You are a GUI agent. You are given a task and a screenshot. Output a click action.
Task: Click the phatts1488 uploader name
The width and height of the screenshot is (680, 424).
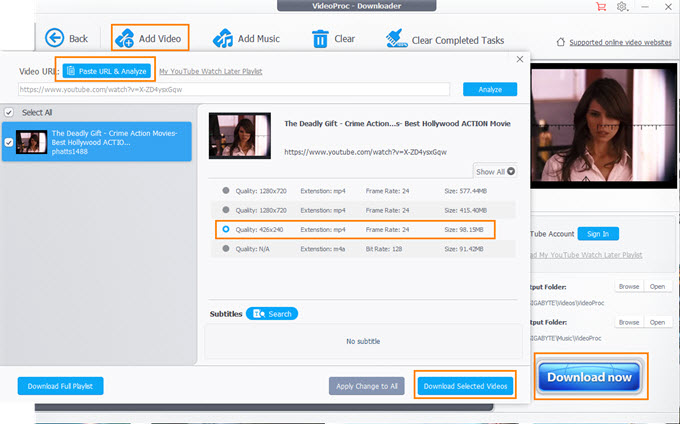(x=69, y=151)
